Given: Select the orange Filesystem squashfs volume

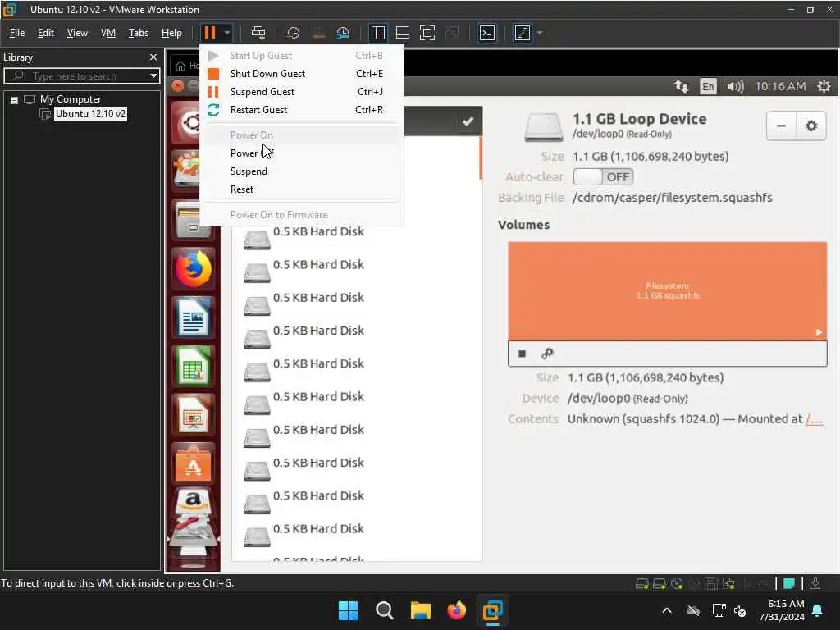Looking at the screenshot, I should click(668, 291).
